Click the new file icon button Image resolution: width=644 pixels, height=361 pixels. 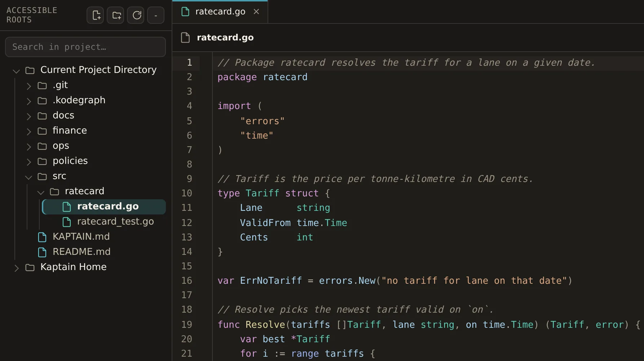(96, 15)
